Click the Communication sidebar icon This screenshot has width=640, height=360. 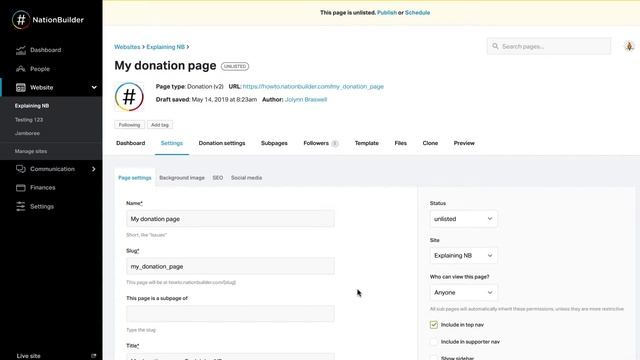tap(21, 169)
